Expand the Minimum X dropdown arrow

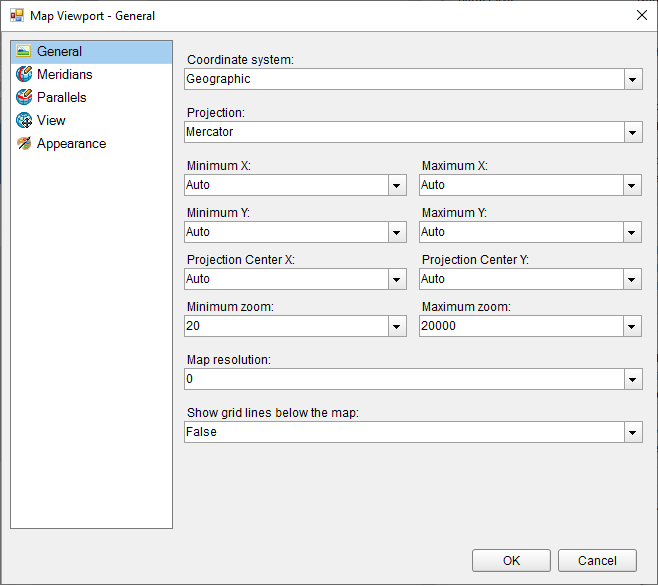pos(397,185)
